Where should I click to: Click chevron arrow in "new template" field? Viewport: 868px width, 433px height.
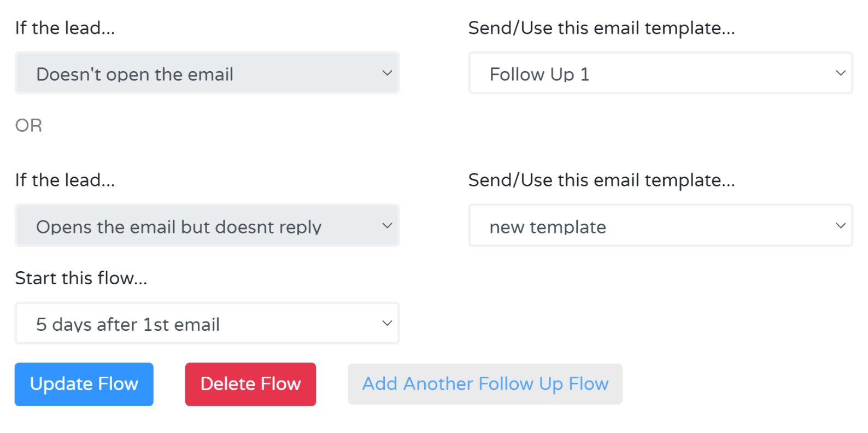[841, 226]
